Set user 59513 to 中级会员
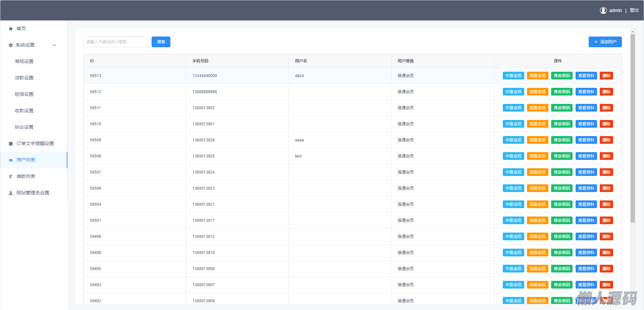 tap(513, 76)
